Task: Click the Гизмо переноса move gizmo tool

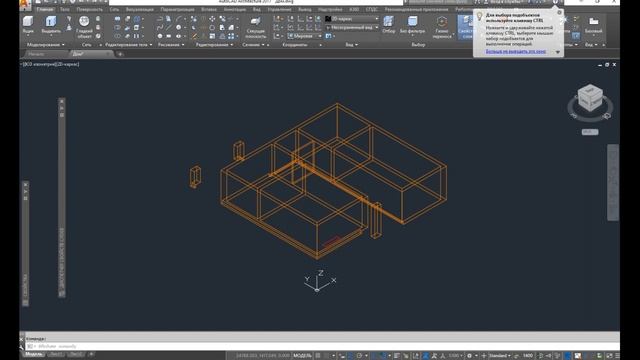Action: click(442, 27)
